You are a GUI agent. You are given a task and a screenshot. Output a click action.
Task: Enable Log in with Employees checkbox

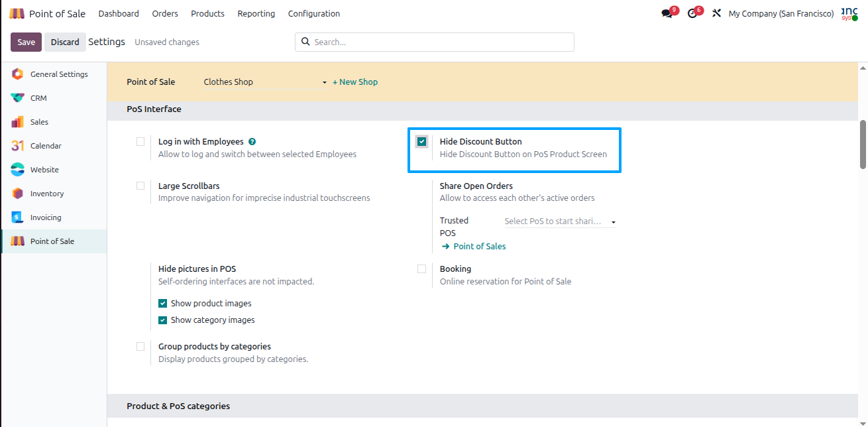[140, 141]
